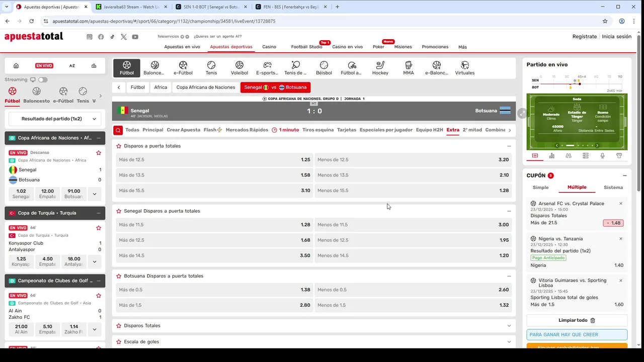Screen dimensions: 644x362
Task: Open the market search magnifier icon
Action: 118,130
